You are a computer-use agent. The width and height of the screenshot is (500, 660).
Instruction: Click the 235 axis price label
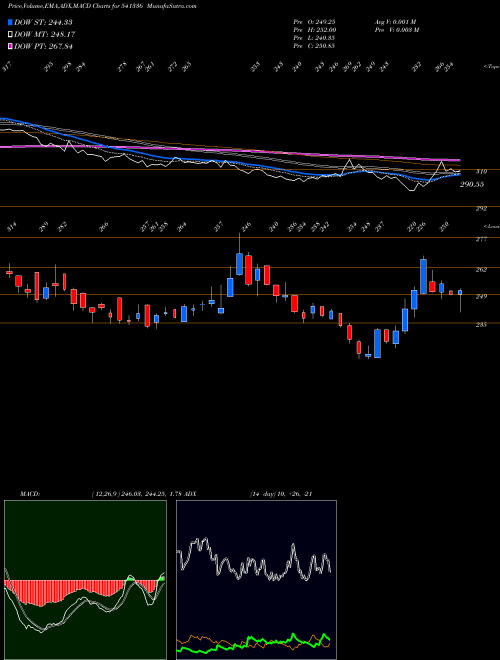click(x=481, y=325)
